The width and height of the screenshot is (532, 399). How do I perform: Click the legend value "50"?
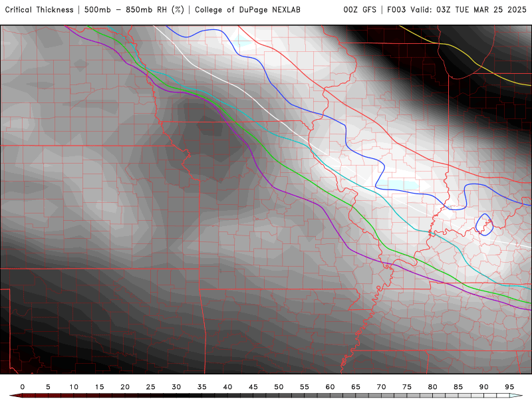(x=279, y=387)
